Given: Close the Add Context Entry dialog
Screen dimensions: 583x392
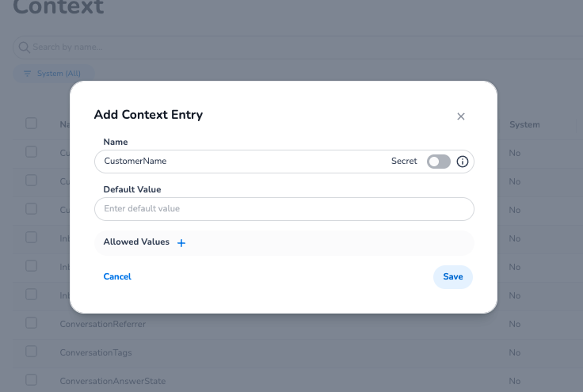Looking at the screenshot, I should tap(461, 116).
